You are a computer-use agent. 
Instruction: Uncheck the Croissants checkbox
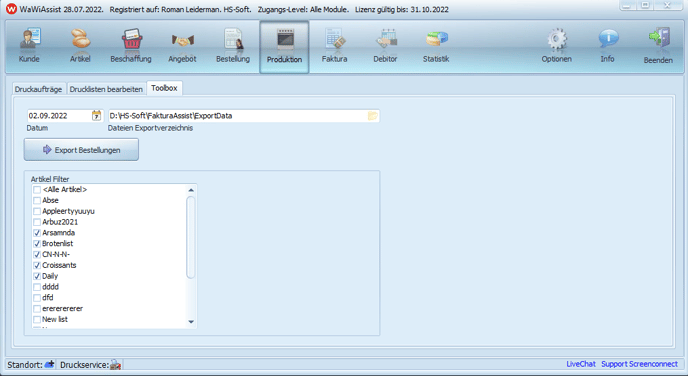coord(37,265)
